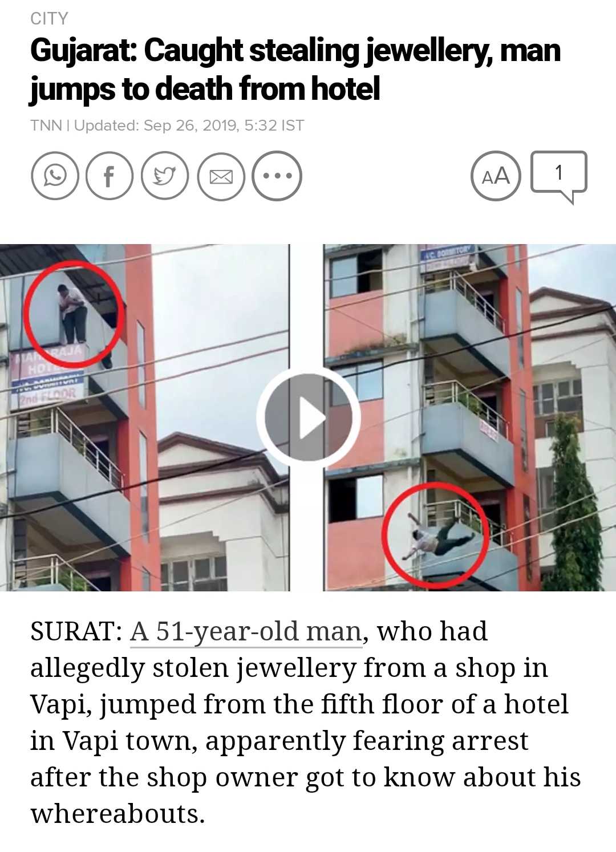
Task: Tap the left half of video thumbnail
Action: click(145, 418)
